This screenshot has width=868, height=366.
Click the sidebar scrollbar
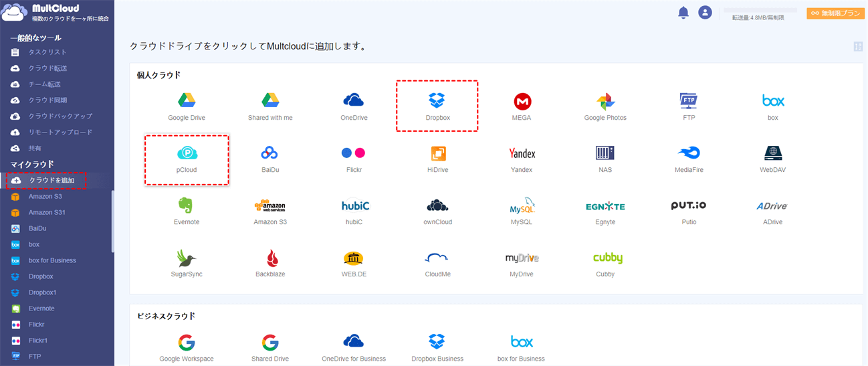pos(112,221)
